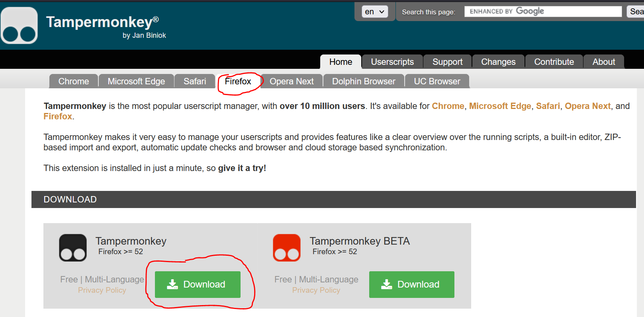The height and width of the screenshot is (317, 644).
Task: Open the Contribute tab
Action: 554,62
